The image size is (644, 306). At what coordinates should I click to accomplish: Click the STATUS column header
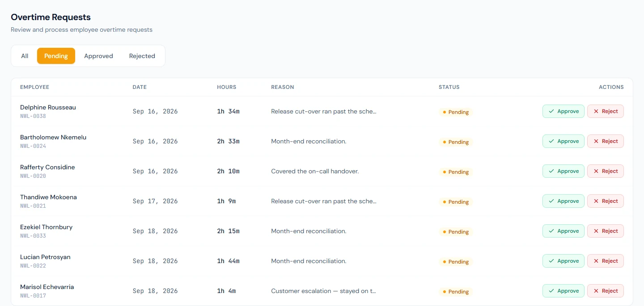pos(449,87)
